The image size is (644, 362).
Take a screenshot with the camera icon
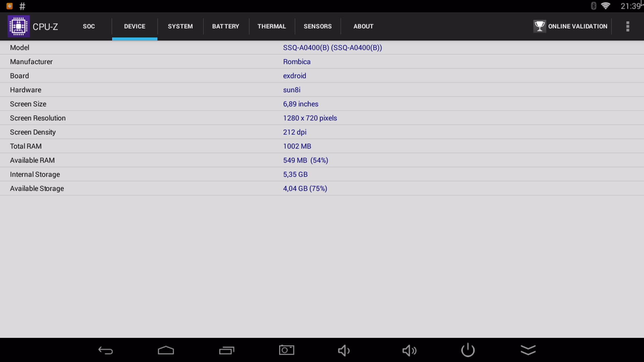coord(286,350)
